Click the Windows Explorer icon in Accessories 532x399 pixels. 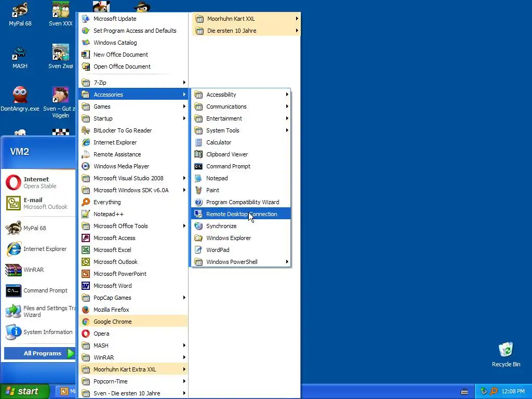[198, 238]
